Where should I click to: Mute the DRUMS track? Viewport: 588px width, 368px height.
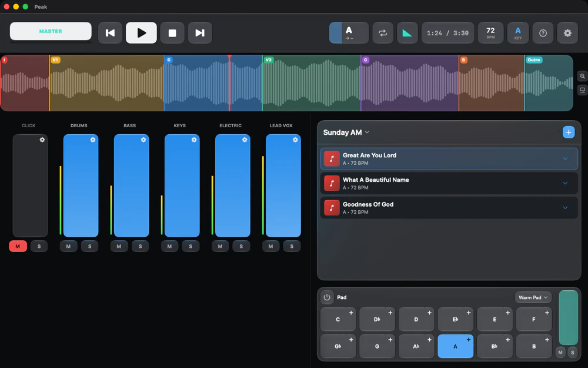[68, 246]
